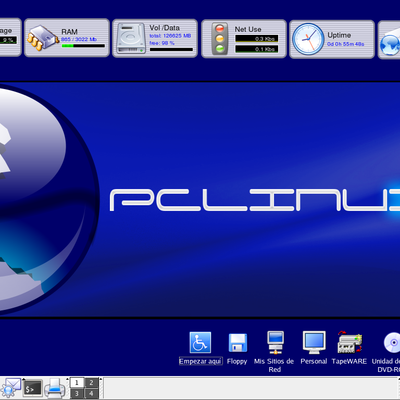Open the Empezar aquí desktop icon
The width and height of the screenshot is (400, 400).
[x=200, y=342]
